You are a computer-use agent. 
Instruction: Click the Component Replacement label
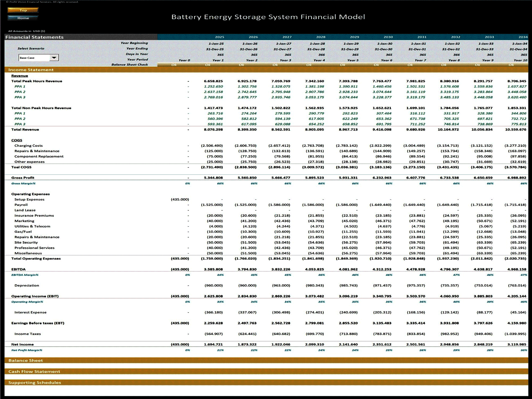39,156
